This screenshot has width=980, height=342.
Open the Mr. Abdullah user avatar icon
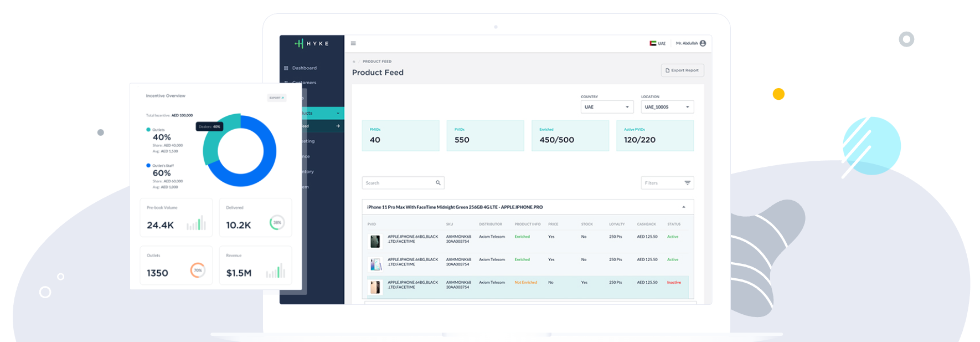tap(703, 43)
